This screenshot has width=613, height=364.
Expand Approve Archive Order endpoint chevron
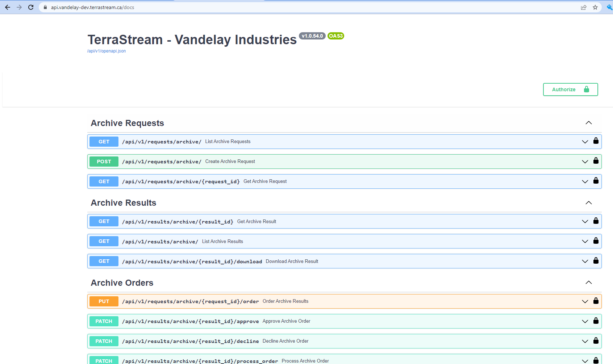(585, 322)
